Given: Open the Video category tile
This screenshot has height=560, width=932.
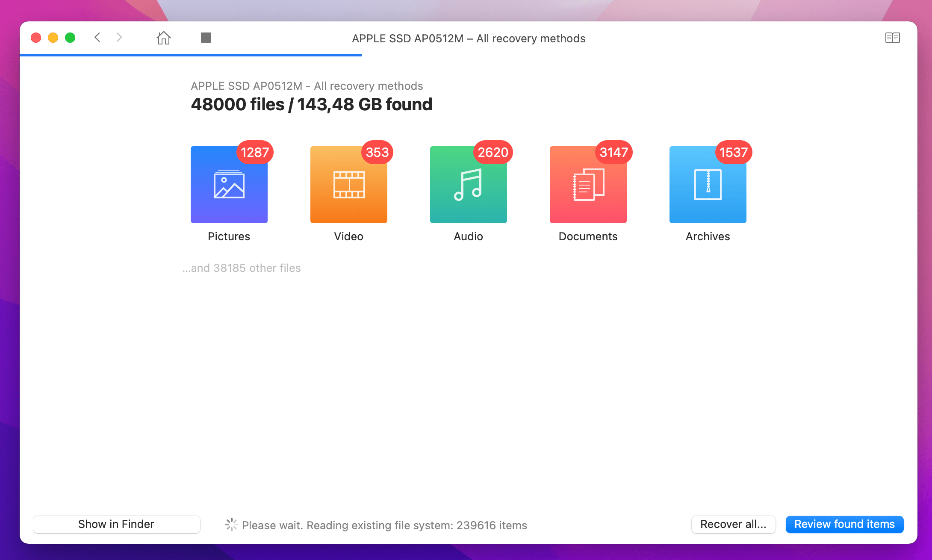Looking at the screenshot, I should 349,185.
